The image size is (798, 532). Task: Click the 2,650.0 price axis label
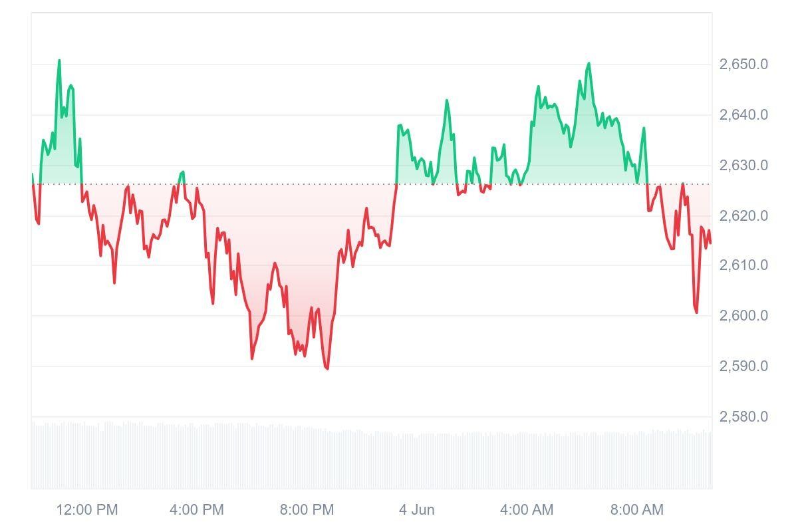coord(743,65)
